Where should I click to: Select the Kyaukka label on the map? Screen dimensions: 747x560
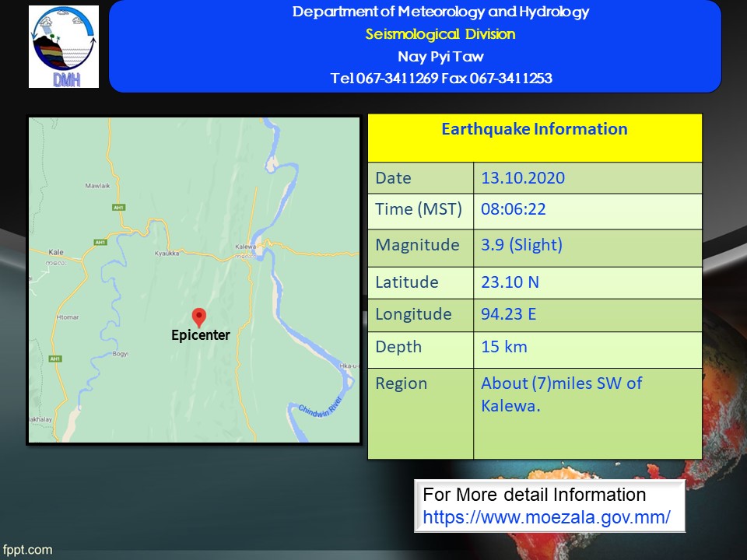point(167,254)
